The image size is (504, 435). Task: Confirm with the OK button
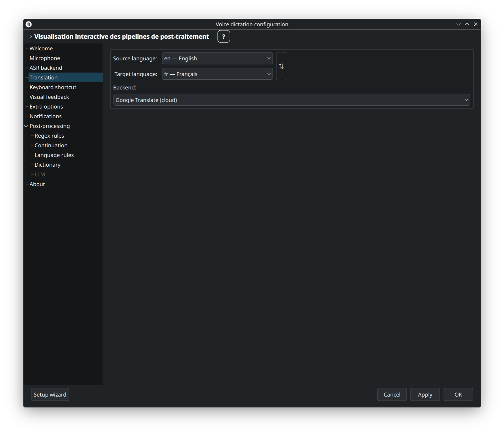point(458,395)
